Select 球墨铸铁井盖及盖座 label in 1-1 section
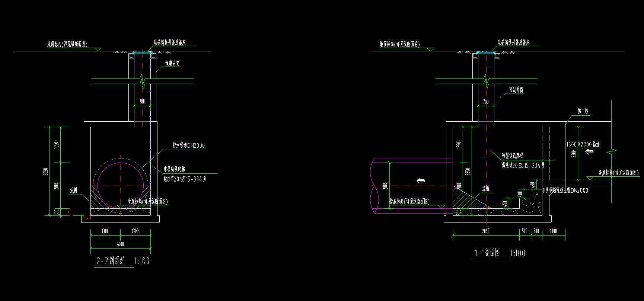Viewport: 644px width, 301px height. 513,43
